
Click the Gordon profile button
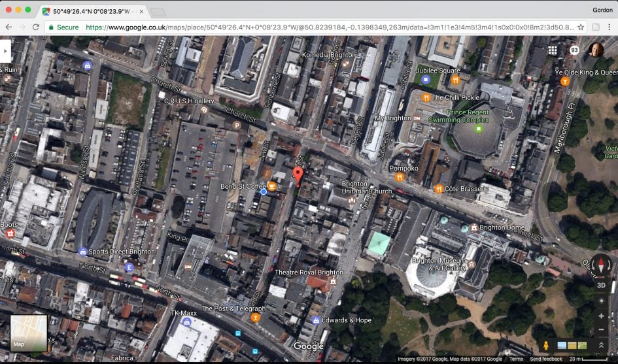click(602, 10)
